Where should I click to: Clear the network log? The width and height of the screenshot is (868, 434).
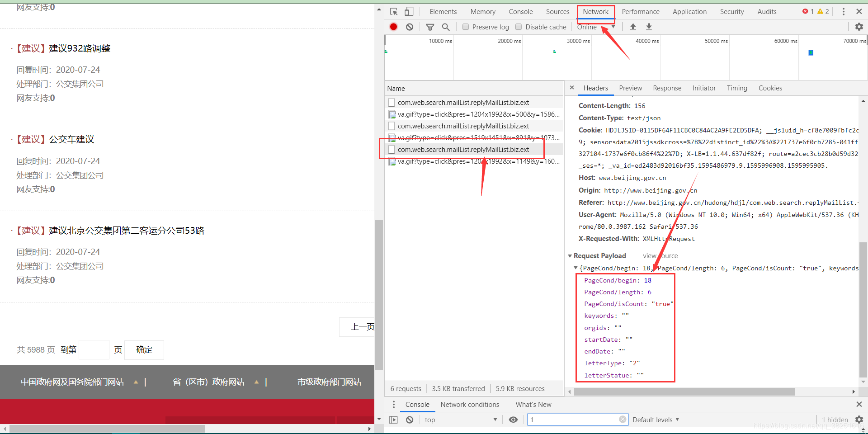coord(410,27)
